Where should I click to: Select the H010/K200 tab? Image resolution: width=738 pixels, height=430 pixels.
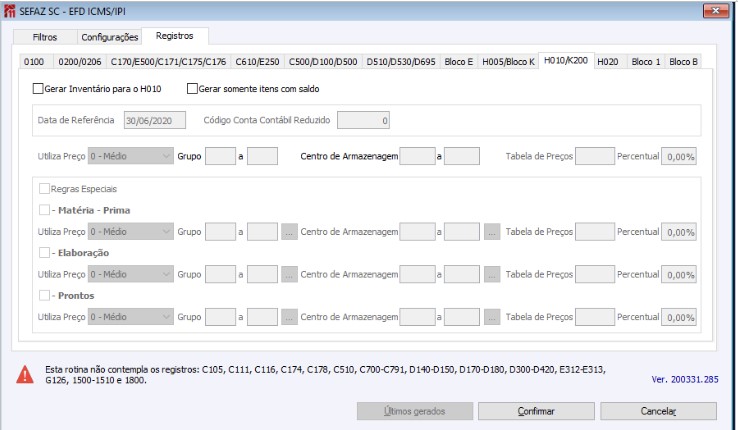pyautogui.click(x=566, y=60)
